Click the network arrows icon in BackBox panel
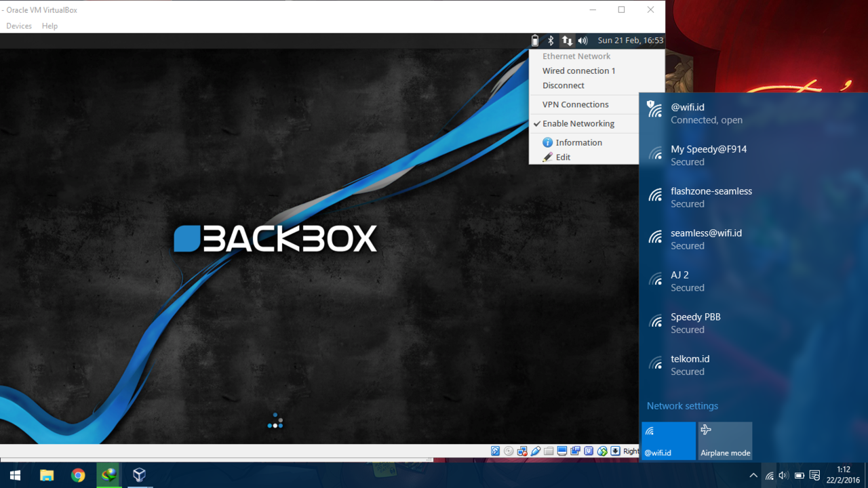 [x=567, y=41]
